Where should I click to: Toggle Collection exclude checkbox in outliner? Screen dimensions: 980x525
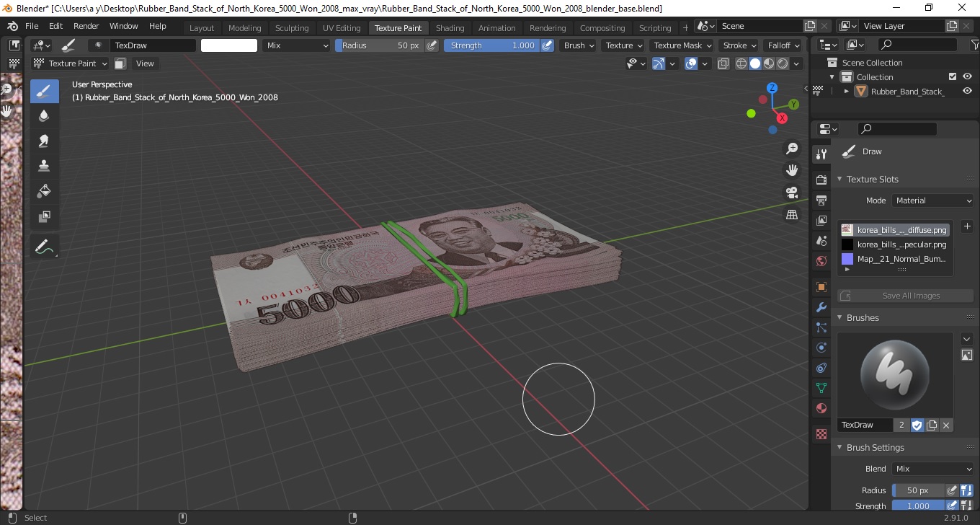pyautogui.click(x=953, y=76)
